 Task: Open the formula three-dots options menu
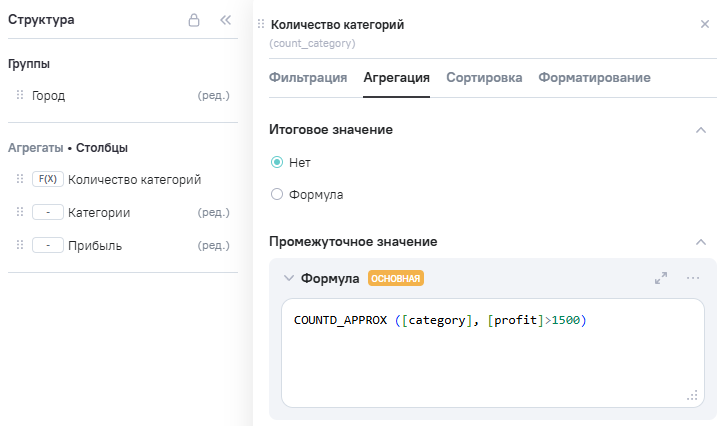click(692, 278)
